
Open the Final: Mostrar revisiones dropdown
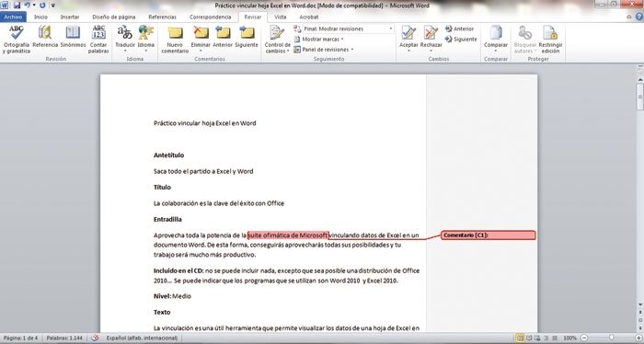pos(348,29)
